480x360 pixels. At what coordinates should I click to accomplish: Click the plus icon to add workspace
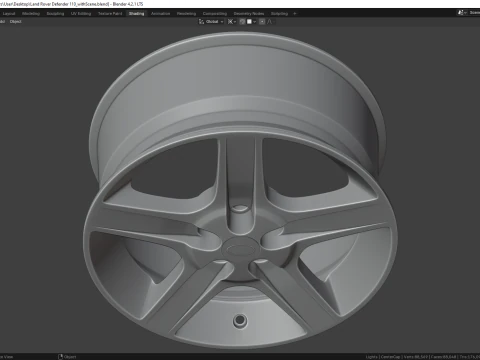pyautogui.click(x=295, y=14)
